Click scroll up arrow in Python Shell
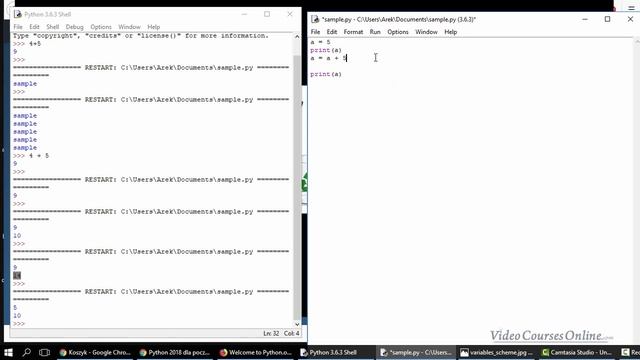Image resolution: width=640 pixels, height=360 pixels. click(297, 37)
